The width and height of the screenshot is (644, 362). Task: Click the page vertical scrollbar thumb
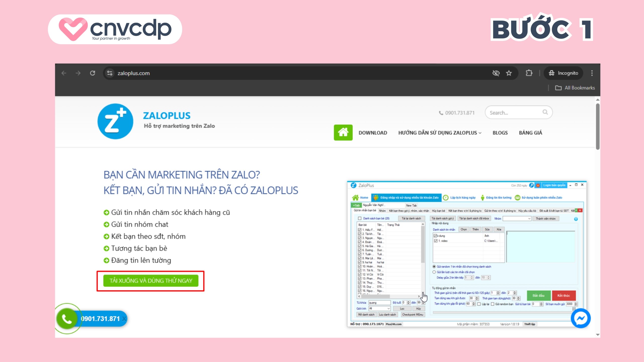(598, 127)
